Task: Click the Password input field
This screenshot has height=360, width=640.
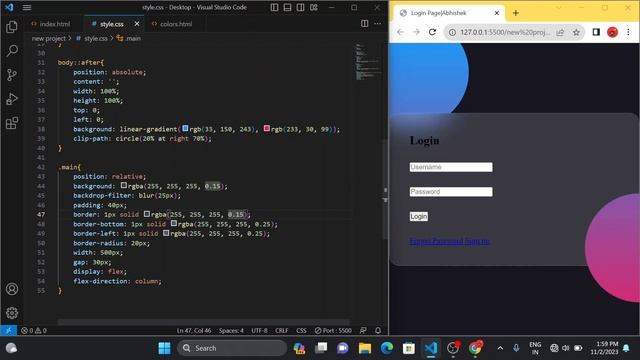Action: point(451,192)
